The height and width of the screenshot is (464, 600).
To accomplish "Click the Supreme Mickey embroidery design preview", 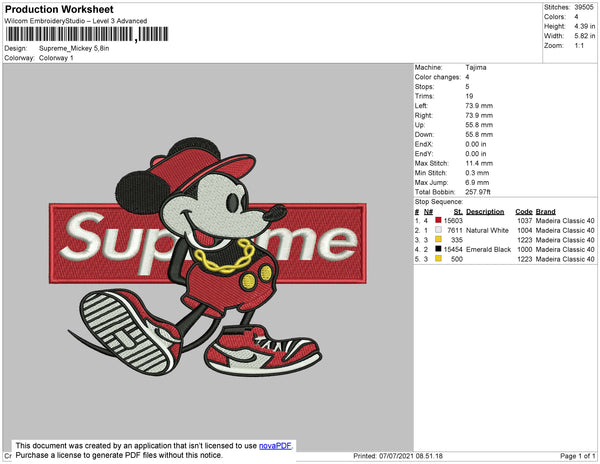I will pos(208,256).
